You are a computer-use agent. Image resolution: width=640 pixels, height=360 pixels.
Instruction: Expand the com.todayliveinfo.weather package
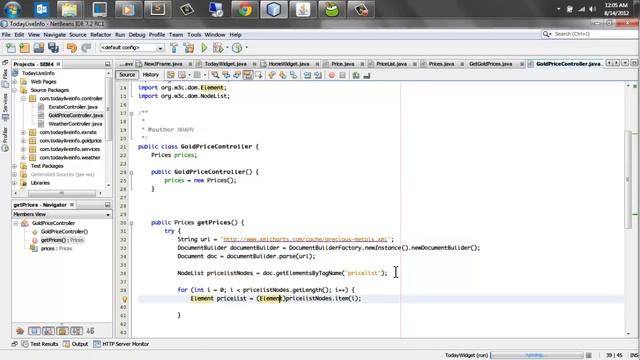23,158
